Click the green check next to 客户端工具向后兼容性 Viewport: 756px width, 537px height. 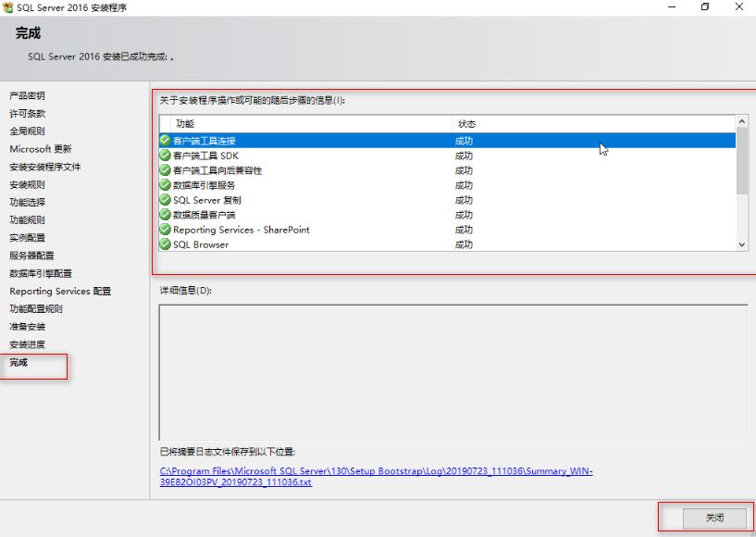point(166,170)
